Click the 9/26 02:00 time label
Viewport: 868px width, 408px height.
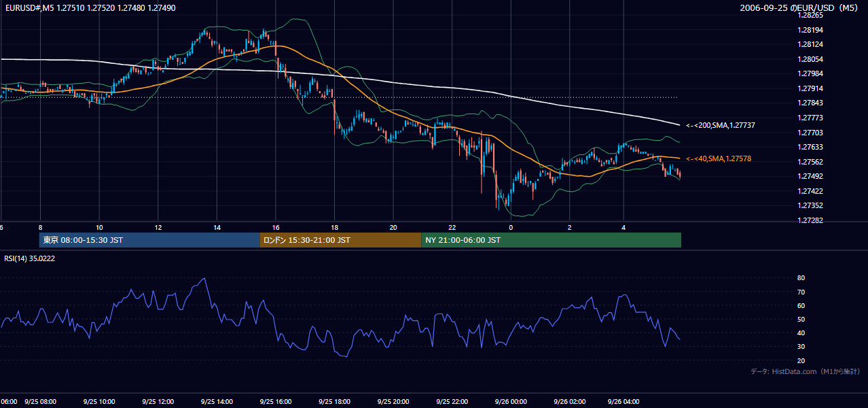coord(570,401)
